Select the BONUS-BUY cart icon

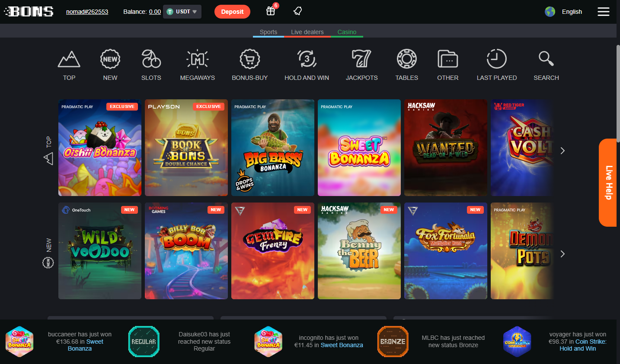[x=250, y=59]
